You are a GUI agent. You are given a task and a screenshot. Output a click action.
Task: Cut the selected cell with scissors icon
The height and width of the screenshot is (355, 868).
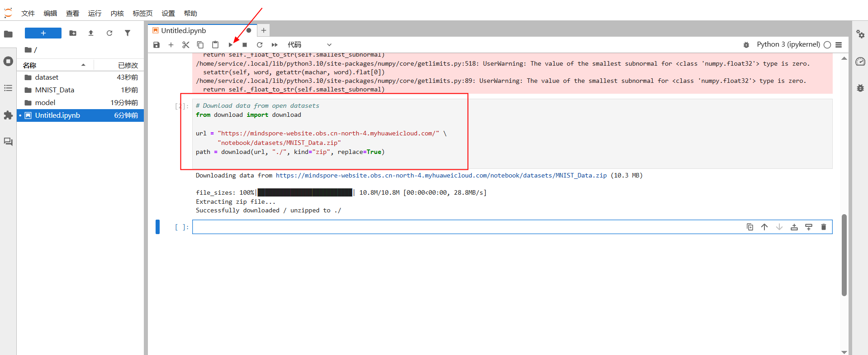point(186,45)
